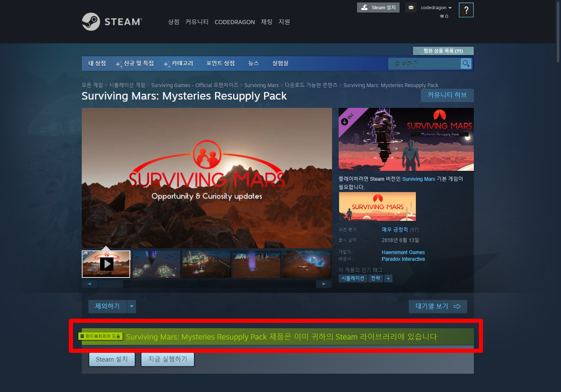Select the fourth screenshot thumbnail
Screen dimensions: 561x392
click(x=257, y=264)
